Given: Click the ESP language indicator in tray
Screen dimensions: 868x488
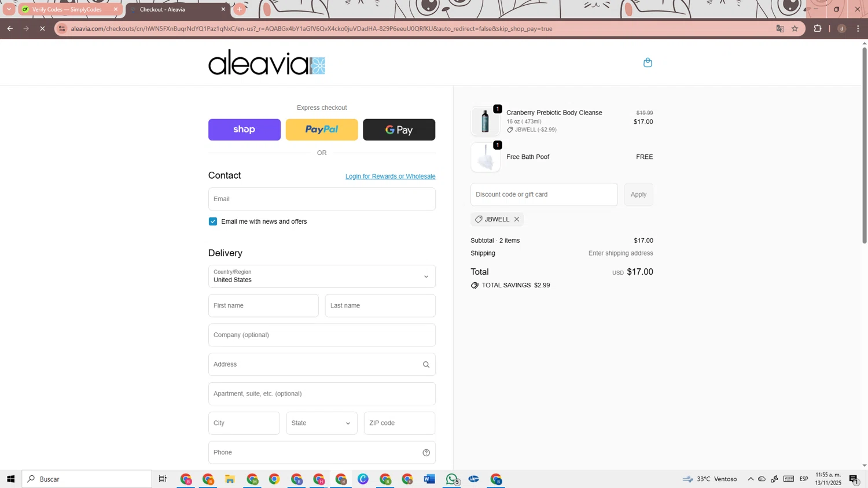Looking at the screenshot, I should coord(804,479).
